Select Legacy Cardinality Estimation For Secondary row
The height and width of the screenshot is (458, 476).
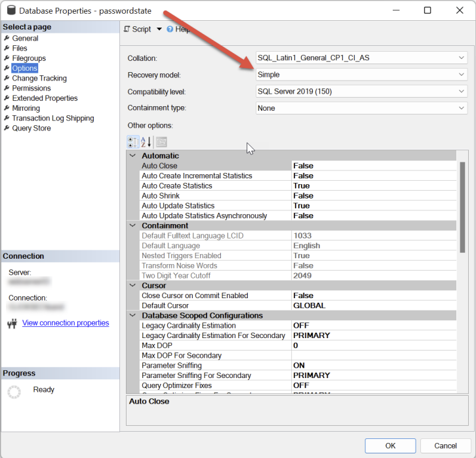[x=298, y=335]
